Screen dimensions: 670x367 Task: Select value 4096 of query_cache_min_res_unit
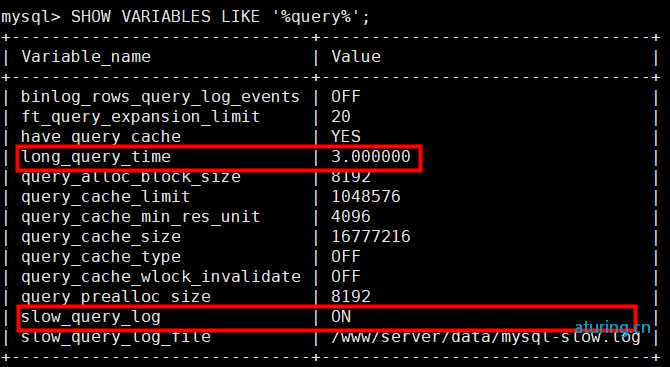[x=351, y=217]
